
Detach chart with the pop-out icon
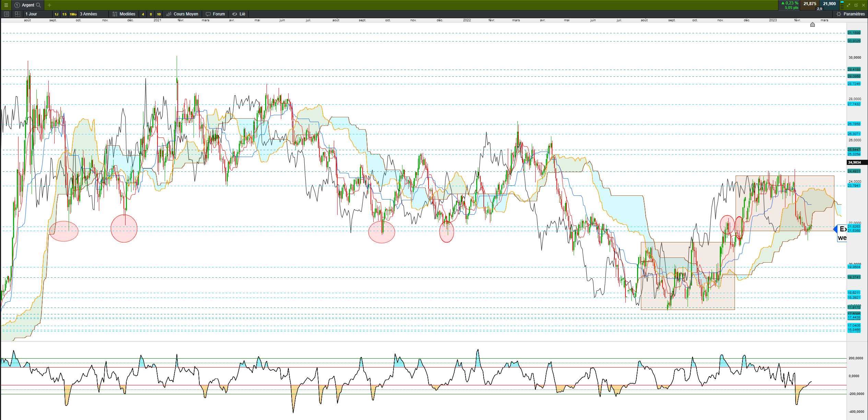click(x=856, y=5)
